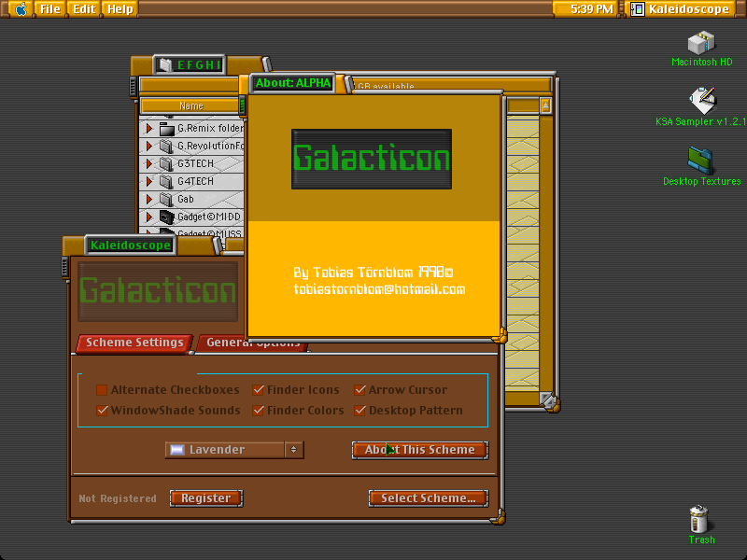747x560 pixels.
Task: Toggle the Finder Icons checkbox
Action: pos(259,390)
